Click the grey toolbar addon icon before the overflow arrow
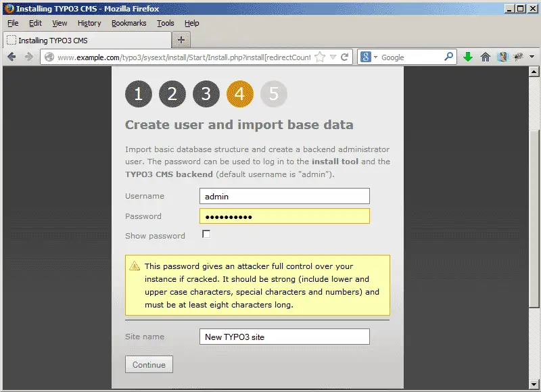Image resolution: width=541 pixels, height=392 pixels. coord(518,57)
